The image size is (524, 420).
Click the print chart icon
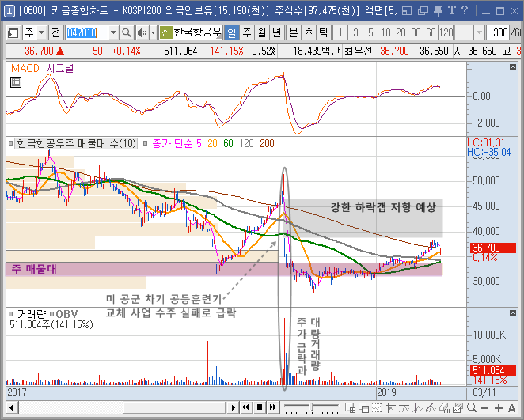pyautogui.click(x=444, y=407)
